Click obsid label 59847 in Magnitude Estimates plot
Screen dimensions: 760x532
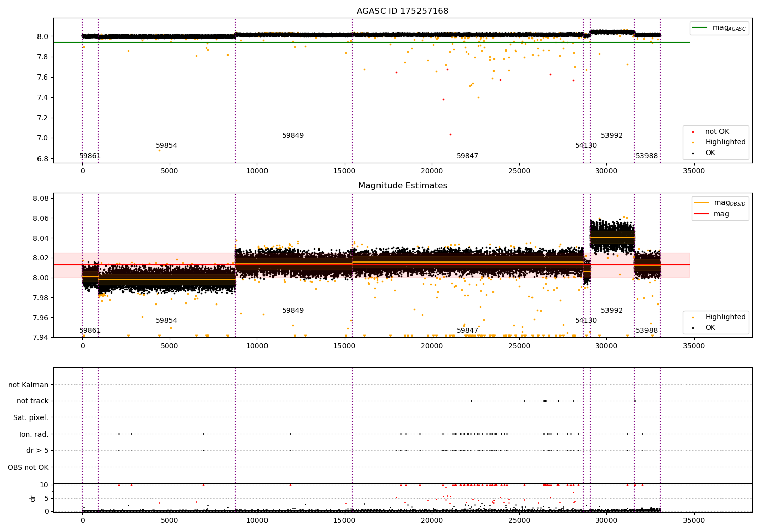(x=468, y=331)
